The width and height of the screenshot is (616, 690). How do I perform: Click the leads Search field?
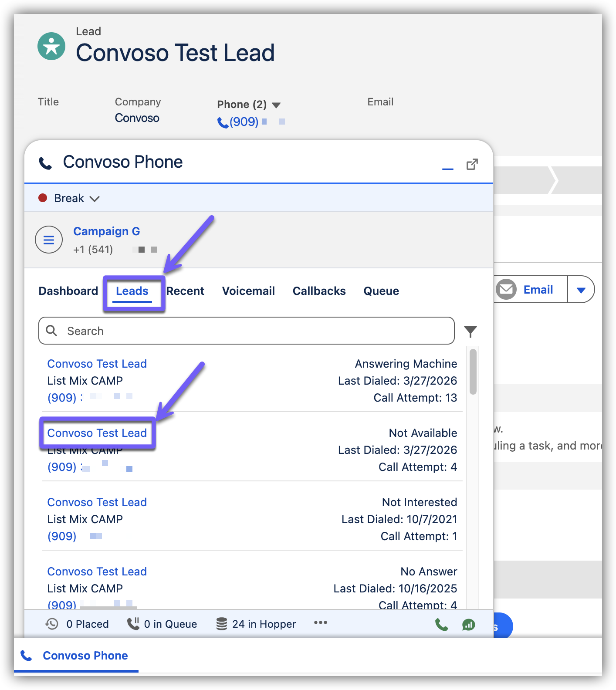pyautogui.click(x=247, y=331)
